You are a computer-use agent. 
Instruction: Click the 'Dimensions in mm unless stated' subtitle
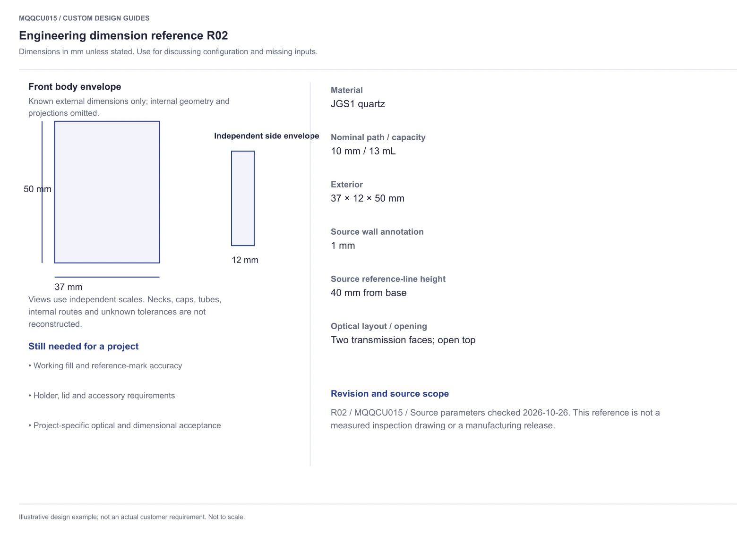[x=168, y=51]
